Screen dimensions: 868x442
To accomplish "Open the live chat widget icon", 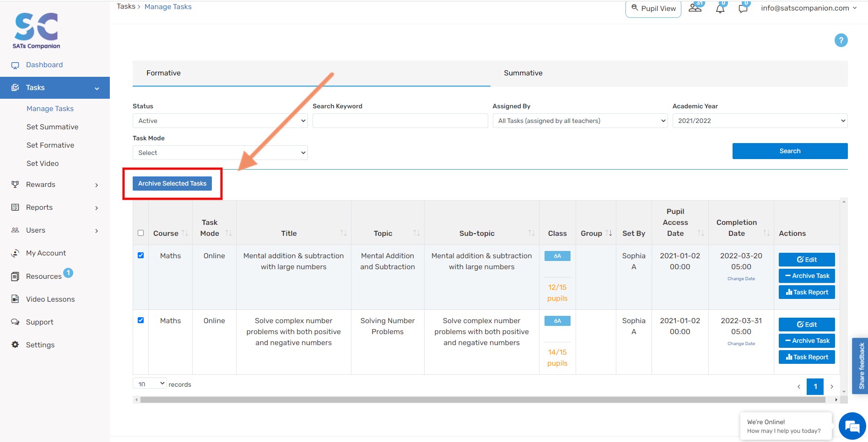I will 852,426.
